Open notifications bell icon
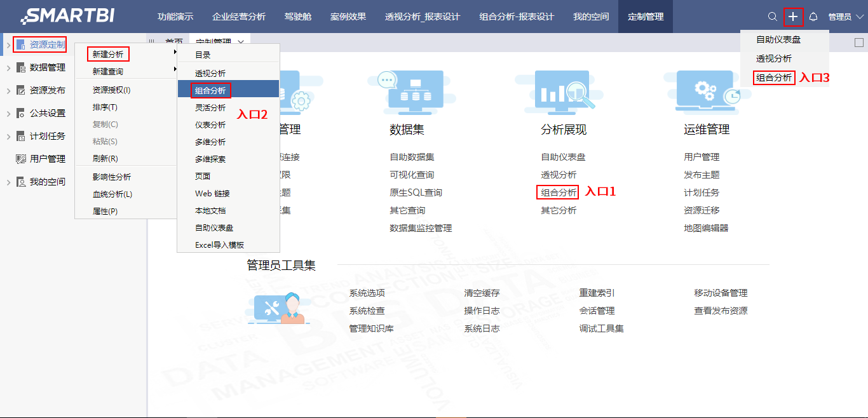868x418 pixels. point(813,17)
